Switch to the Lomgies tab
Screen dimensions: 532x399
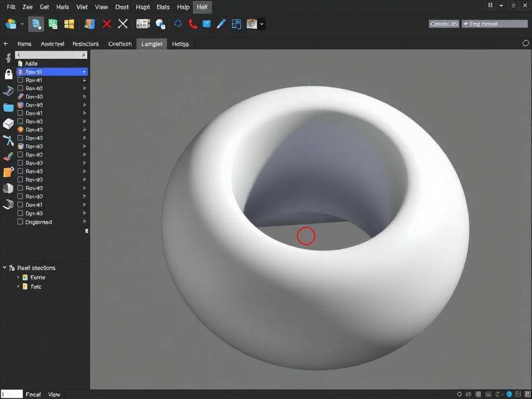pyautogui.click(x=152, y=44)
